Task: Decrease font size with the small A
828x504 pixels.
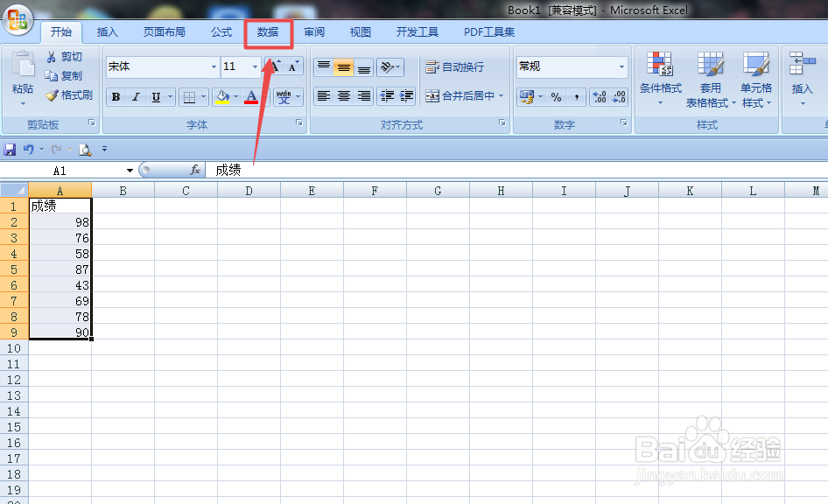Action: (293, 66)
